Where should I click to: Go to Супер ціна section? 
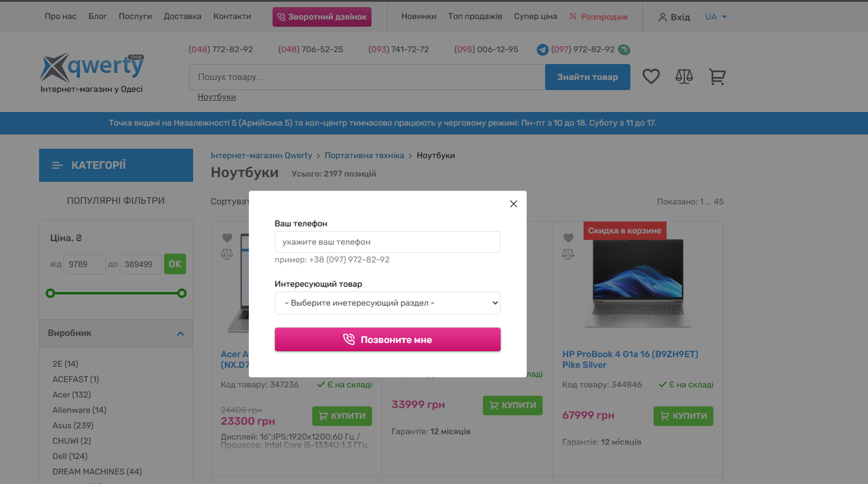pos(536,16)
